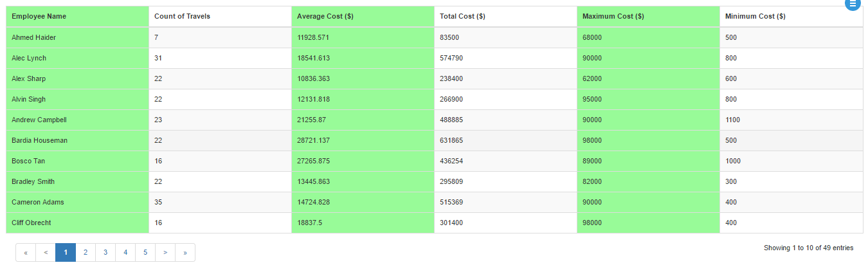Click total cost 266900 cell

pyautogui.click(x=506, y=100)
